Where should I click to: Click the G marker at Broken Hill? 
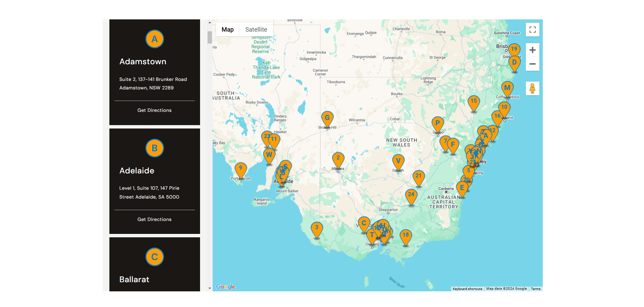click(327, 118)
